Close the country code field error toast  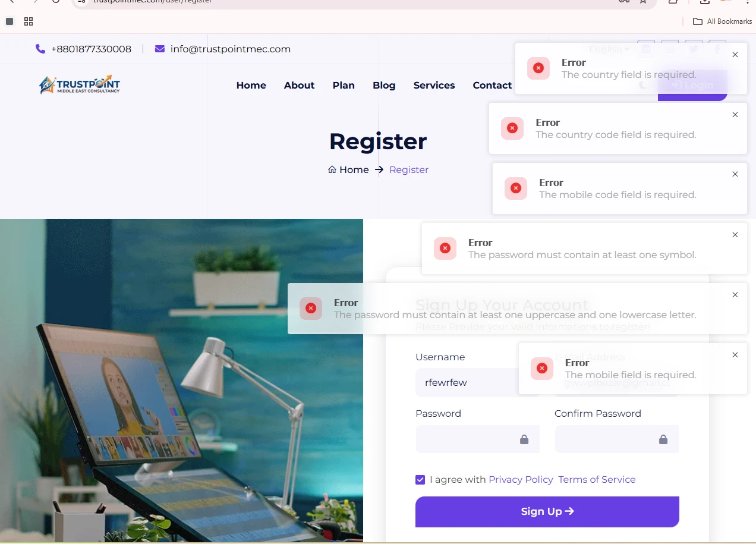(x=735, y=115)
